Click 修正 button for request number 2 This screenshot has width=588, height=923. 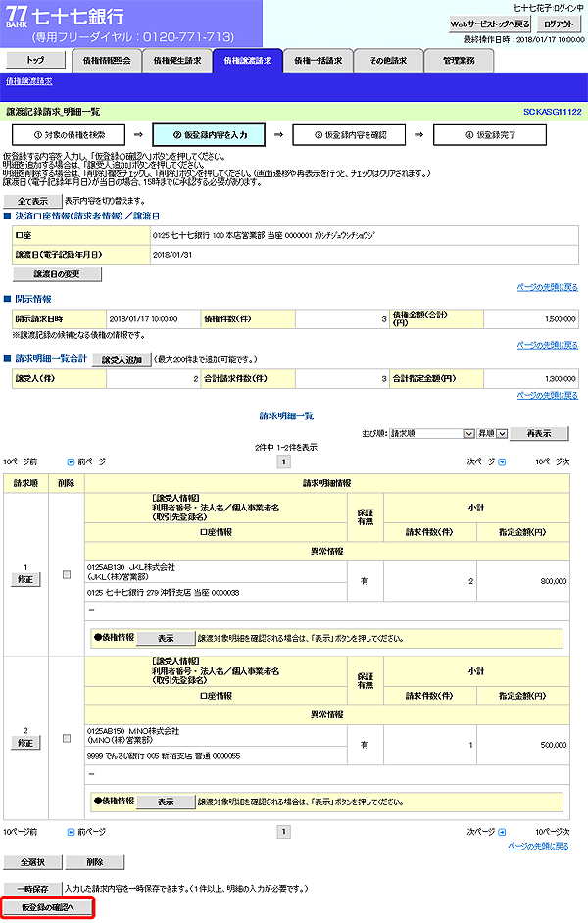[x=25, y=744]
